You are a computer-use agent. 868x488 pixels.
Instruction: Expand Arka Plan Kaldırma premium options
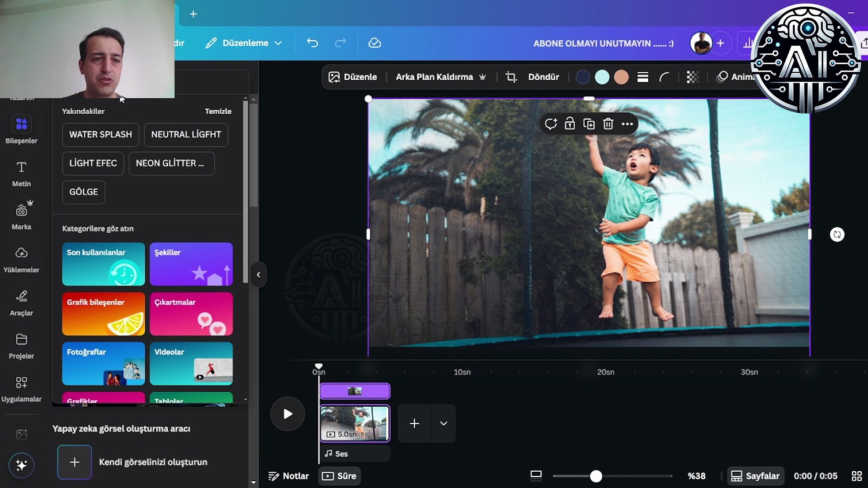482,77
